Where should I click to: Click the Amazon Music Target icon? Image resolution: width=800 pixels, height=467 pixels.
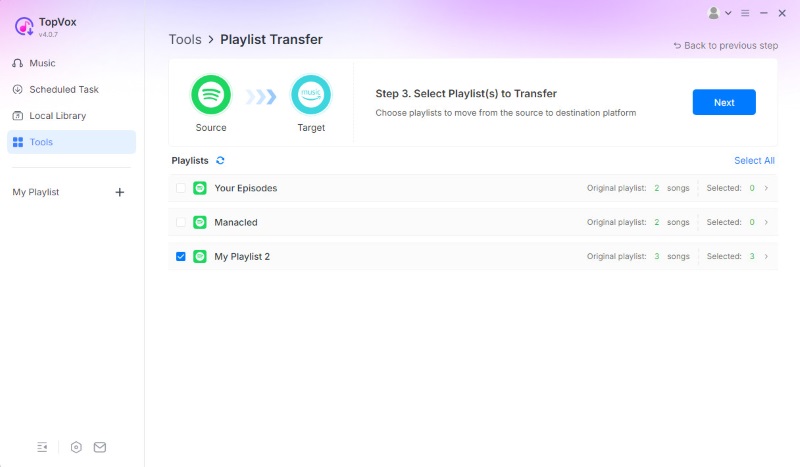pos(311,95)
